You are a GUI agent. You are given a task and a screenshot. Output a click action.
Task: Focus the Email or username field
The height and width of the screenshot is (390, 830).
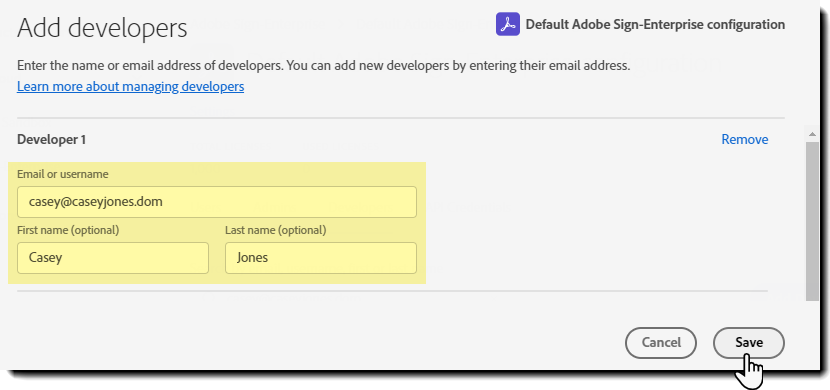(x=216, y=202)
